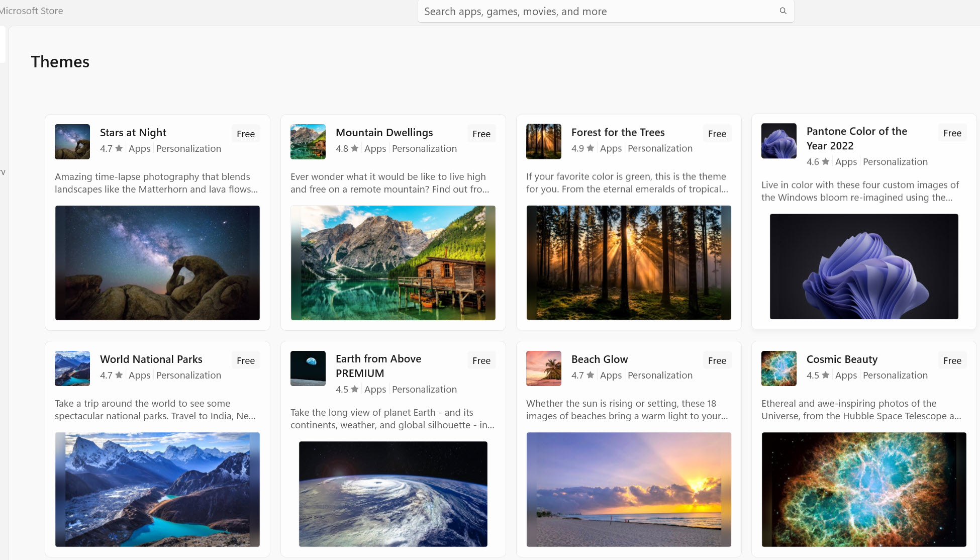Click the Stars at Night app icon
This screenshot has height=560, width=980.
pos(72,142)
